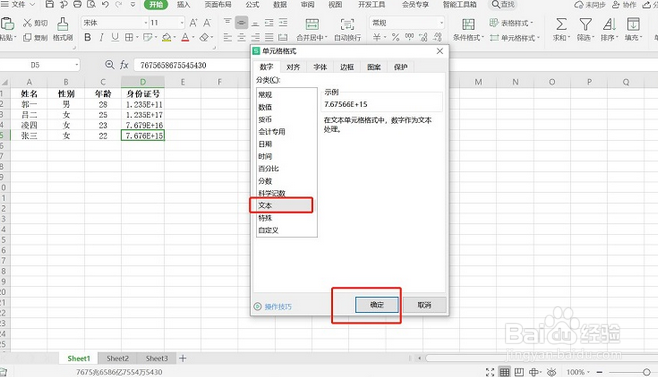
Task: Toggle bold formatting
Action: tap(87, 37)
